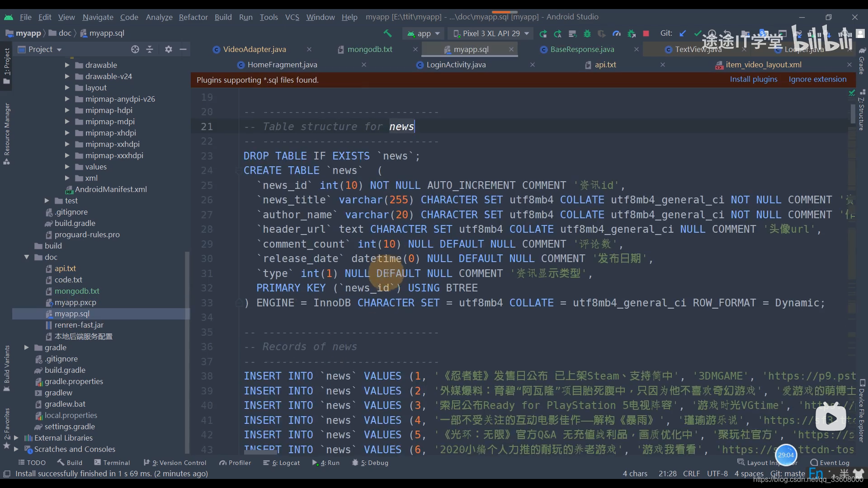This screenshot has width=868, height=488.
Task: Open the Analyze menu
Action: pyautogui.click(x=159, y=17)
